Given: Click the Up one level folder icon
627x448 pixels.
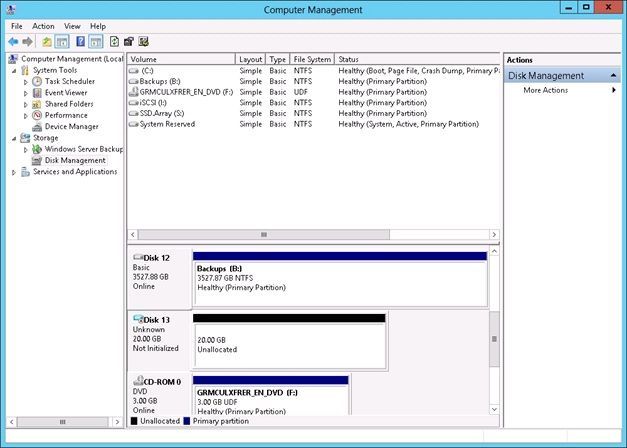Looking at the screenshot, I should [47, 42].
